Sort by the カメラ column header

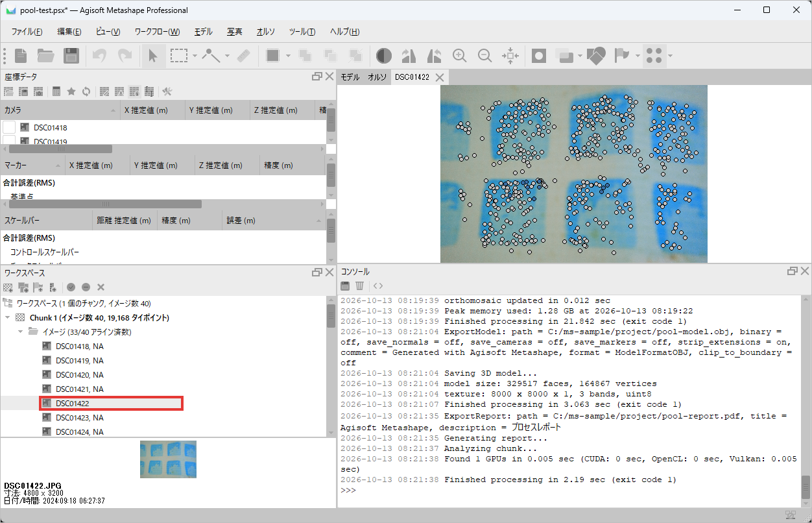(60, 110)
